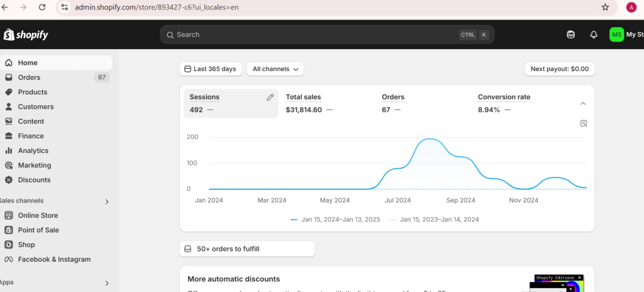
Task: Expand the All channels dropdown
Action: pyautogui.click(x=275, y=69)
